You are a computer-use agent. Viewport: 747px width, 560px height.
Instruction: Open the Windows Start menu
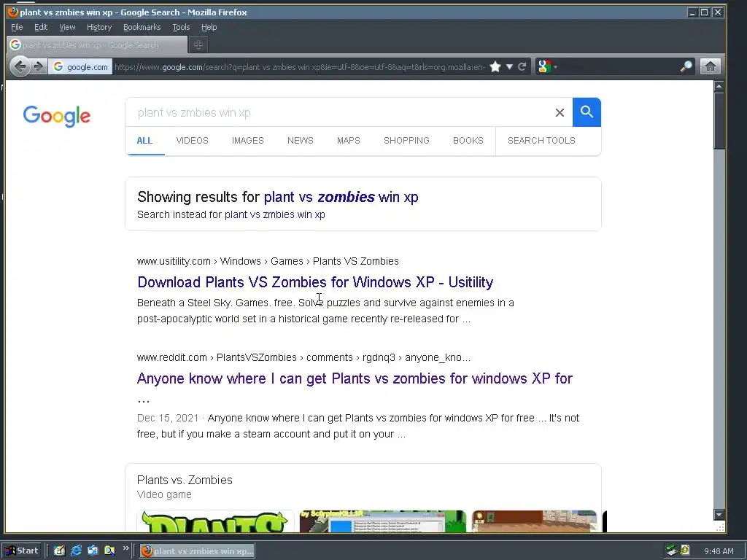22,551
